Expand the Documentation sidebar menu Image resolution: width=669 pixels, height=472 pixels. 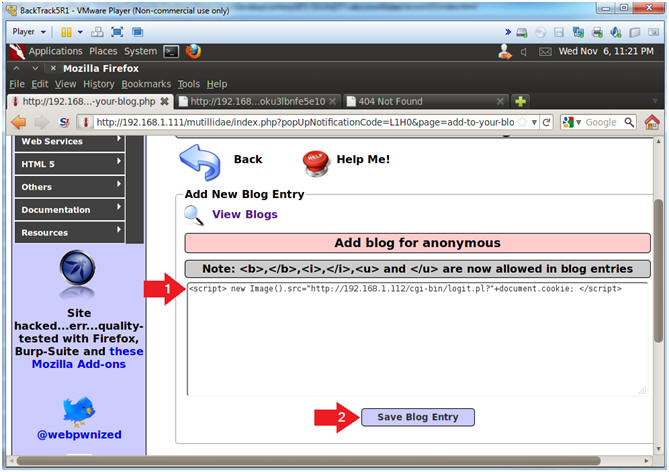[x=70, y=210]
